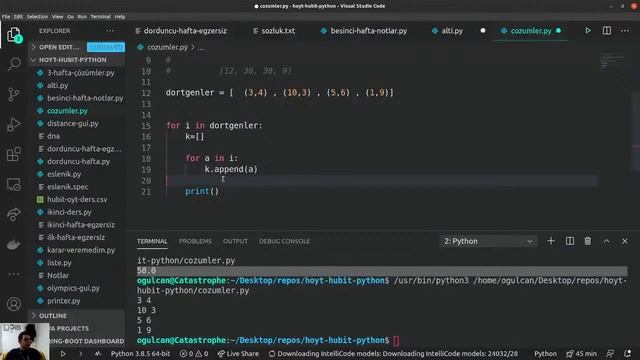Open the File menu

point(6,17)
